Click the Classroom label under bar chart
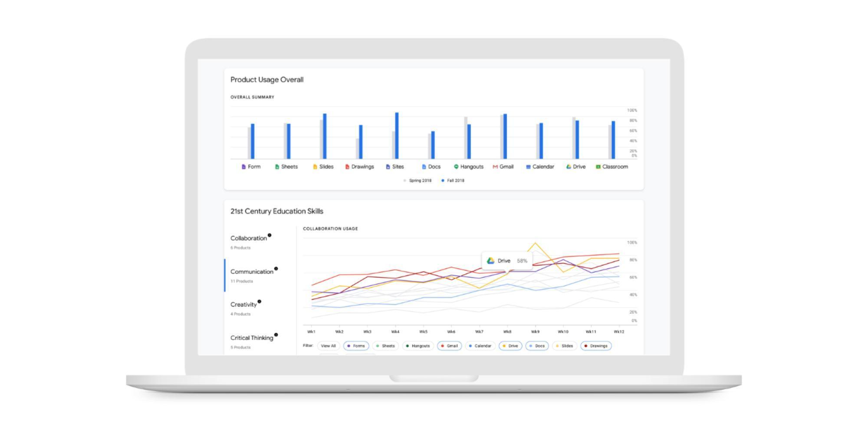This screenshot has height=434, width=868. click(615, 167)
